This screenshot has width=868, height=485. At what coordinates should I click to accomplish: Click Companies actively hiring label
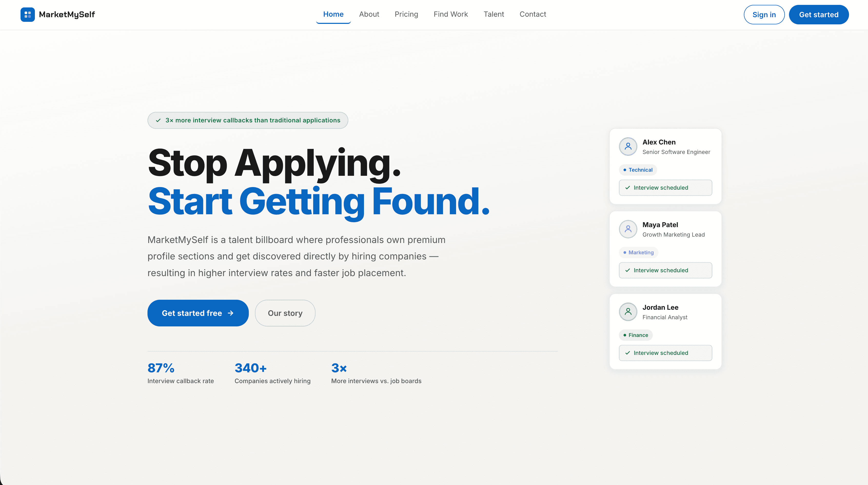click(272, 381)
